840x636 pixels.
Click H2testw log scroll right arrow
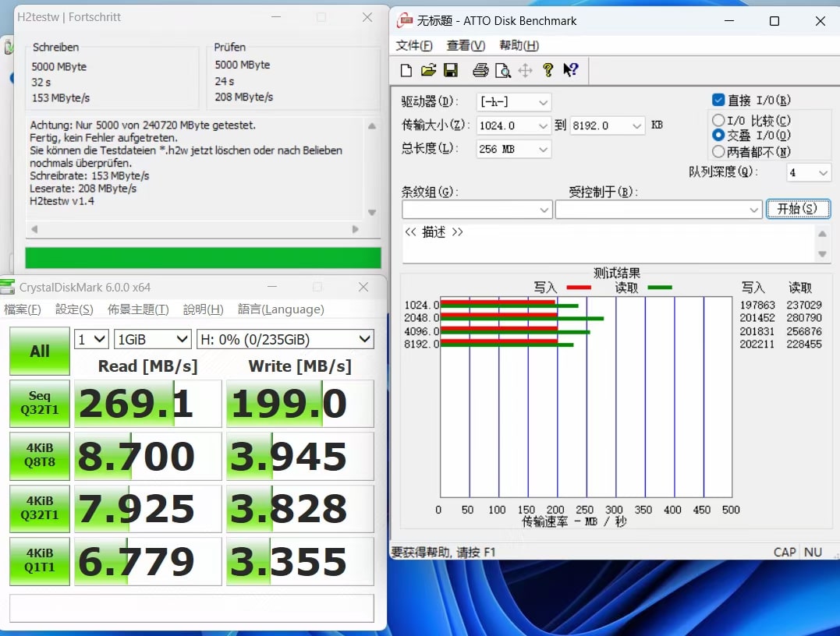tap(355, 229)
